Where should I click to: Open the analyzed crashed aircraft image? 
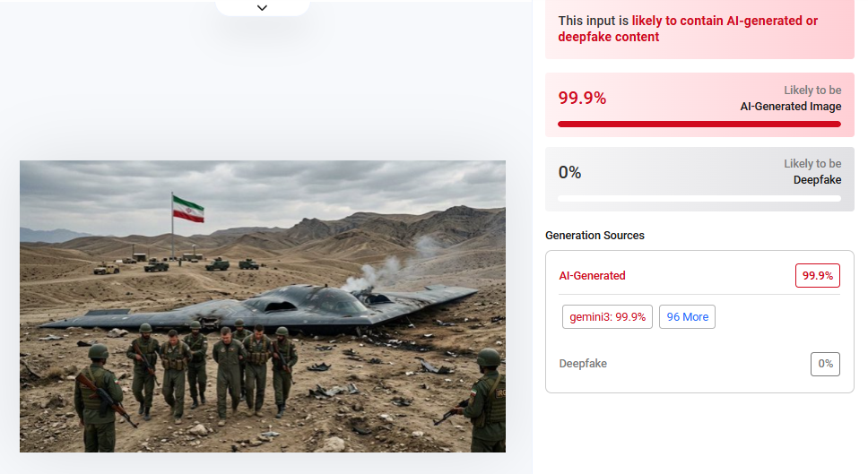(x=262, y=306)
